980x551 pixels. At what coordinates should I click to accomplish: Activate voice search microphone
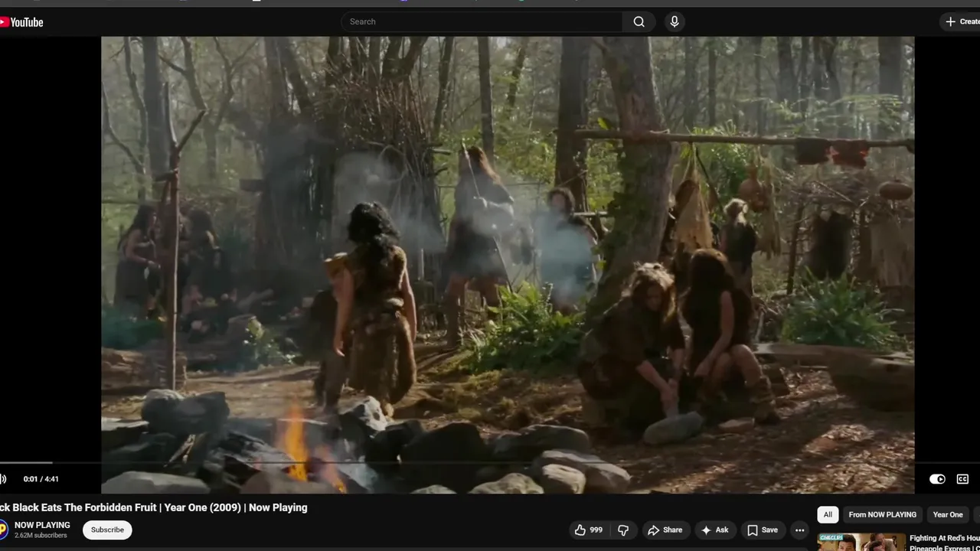(x=675, y=21)
